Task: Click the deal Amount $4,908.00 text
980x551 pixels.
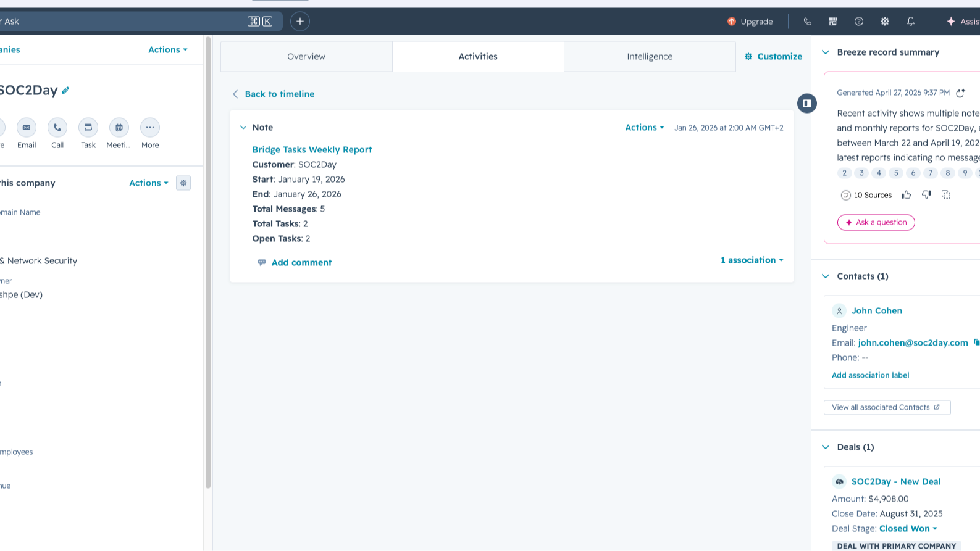Action: (870, 499)
